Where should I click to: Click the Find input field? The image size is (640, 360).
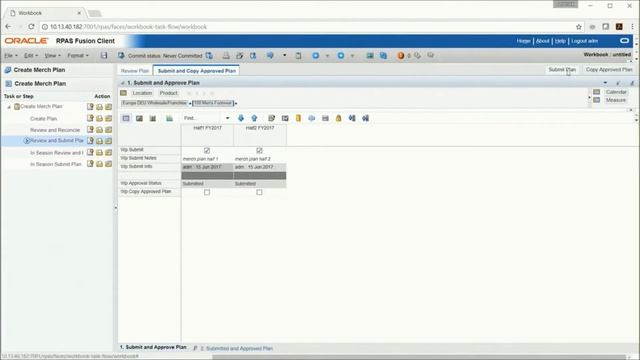(x=203, y=118)
